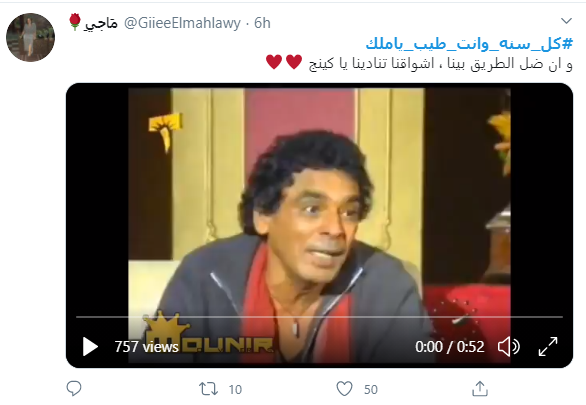The image size is (586, 405).
Task: Retweet using the retweet arrows icon
Action: click(208, 389)
